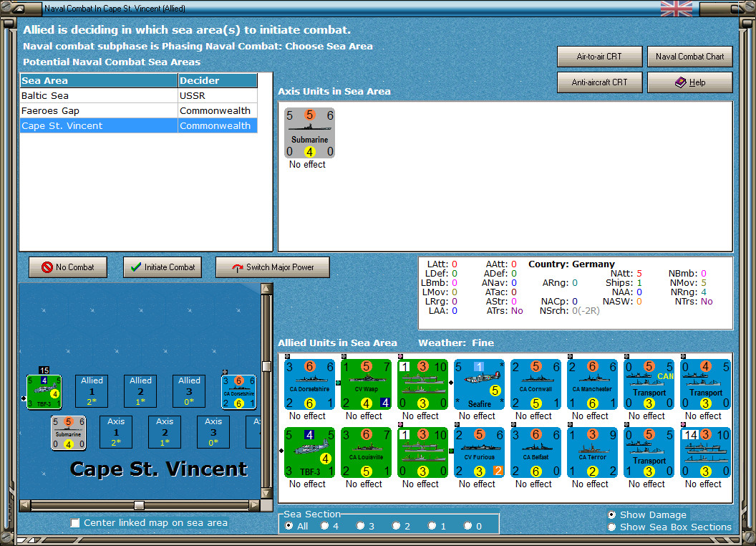Select the CA Cornwall cruiser counter
The width and height of the screenshot is (756, 546).
tap(535, 384)
